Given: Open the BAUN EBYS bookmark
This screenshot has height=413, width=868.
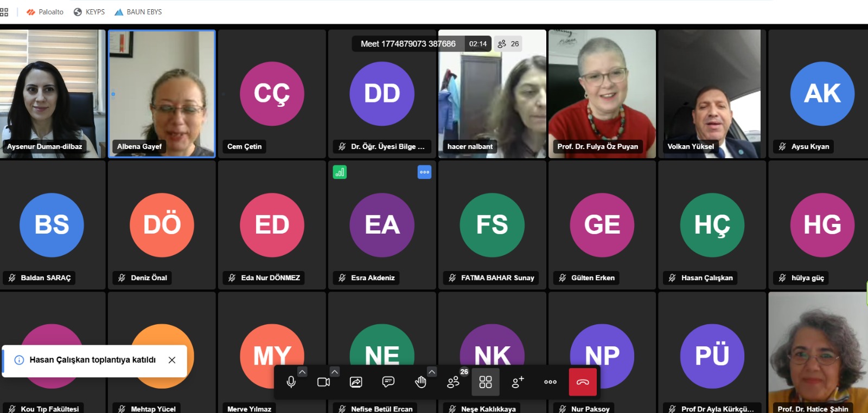Looking at the screenshot, I should click(138, 12).
